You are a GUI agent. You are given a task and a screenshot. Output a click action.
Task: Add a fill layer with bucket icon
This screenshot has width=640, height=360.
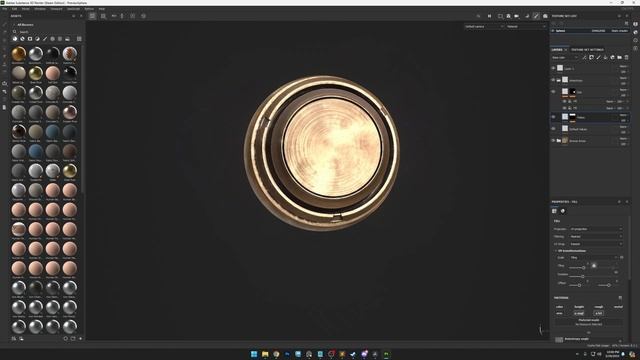tap(605, 58)
